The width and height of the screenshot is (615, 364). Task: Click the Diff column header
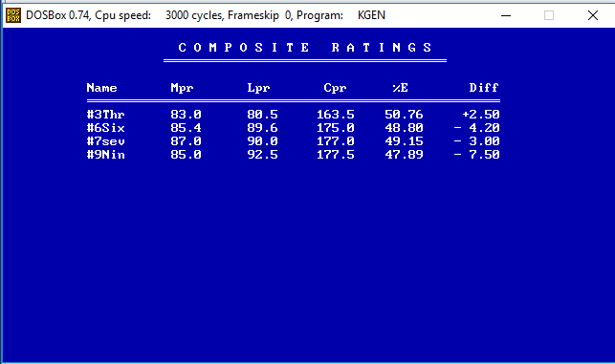[x=484, y=87]
